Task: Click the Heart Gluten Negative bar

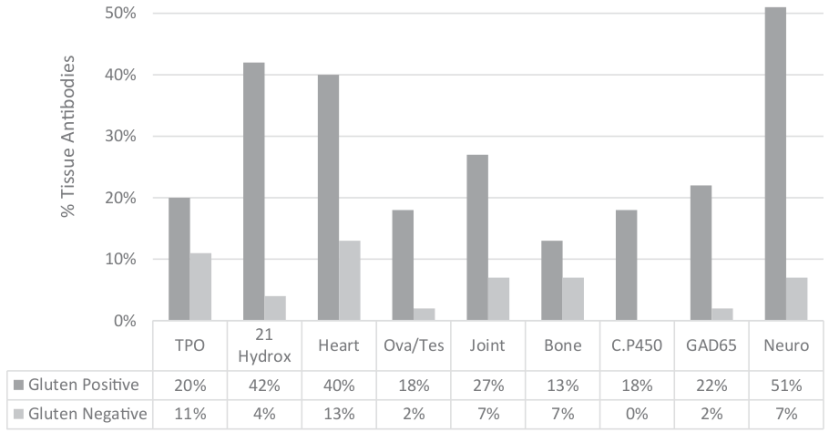Action: pyautogui.click(x=350, y=281)
